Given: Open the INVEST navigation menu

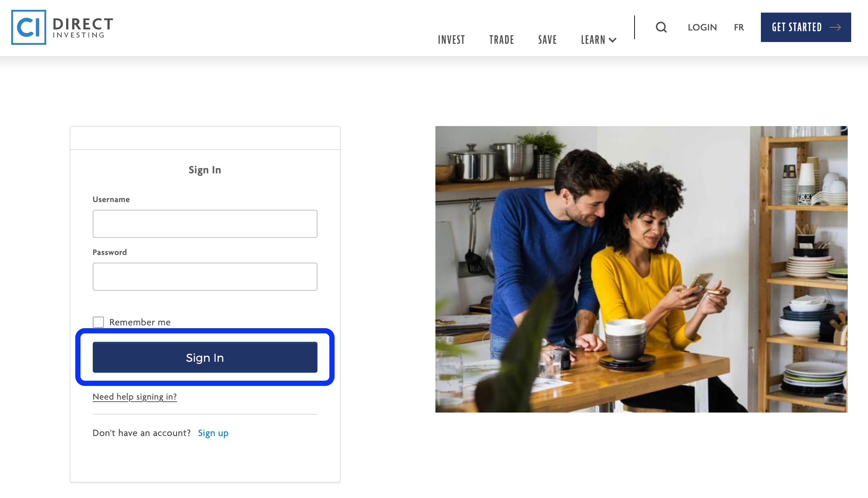Looking at the screenshot, I should (x=451, y=39).
